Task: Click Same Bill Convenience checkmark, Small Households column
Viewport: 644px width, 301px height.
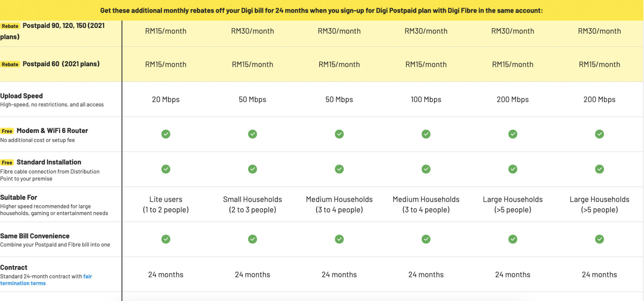Action: [x=253, y=239]
